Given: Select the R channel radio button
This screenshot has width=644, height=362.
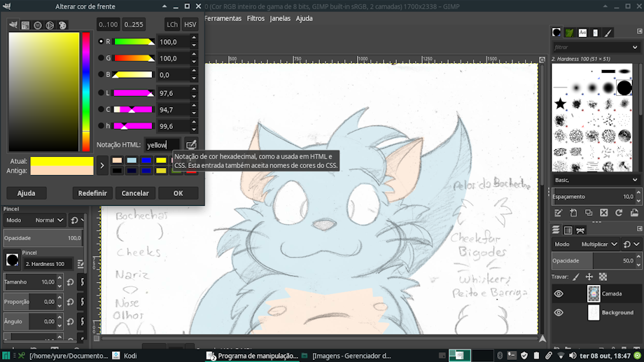Looking at the screenshot, I should tap(101, 41).
